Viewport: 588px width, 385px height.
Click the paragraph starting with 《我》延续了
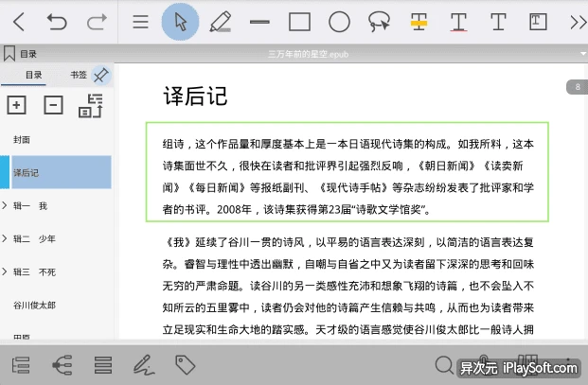point(348,286)
